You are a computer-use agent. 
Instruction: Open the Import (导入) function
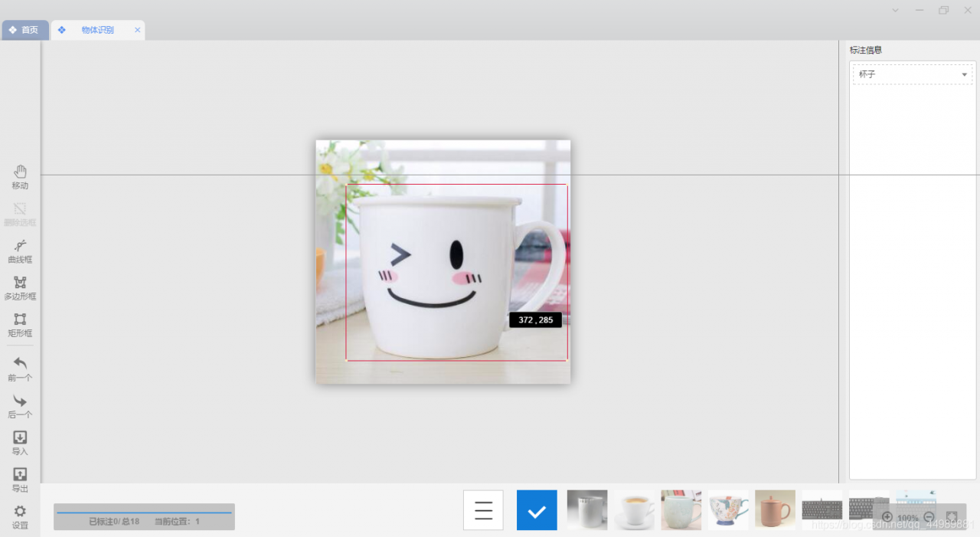[20, 443]
